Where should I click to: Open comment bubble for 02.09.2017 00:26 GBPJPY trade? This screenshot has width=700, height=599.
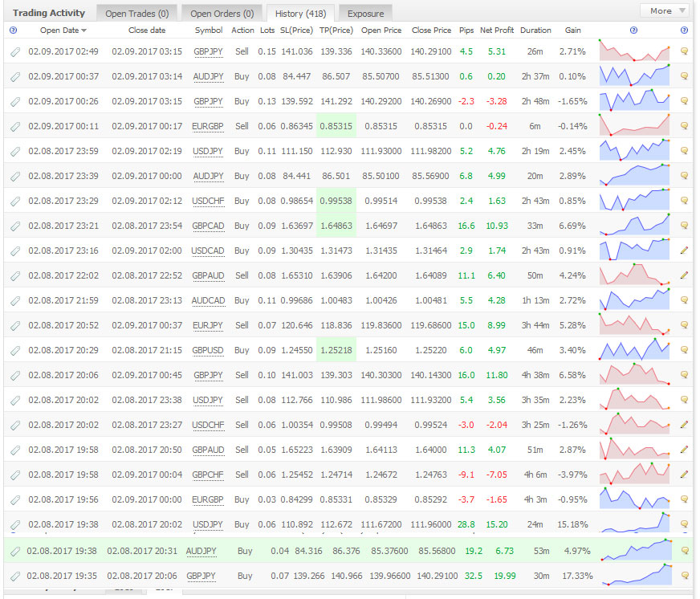pos(684,101)
